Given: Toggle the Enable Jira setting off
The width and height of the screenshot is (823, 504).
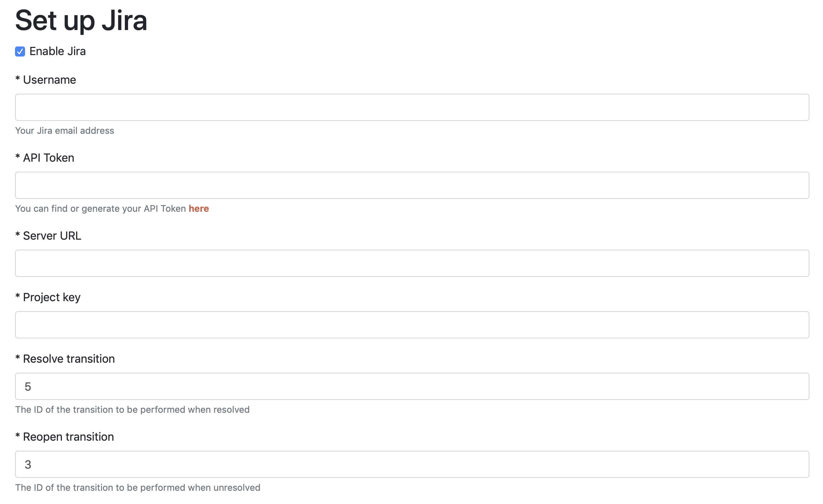Looking at the screenshot, I should [20, 51].
